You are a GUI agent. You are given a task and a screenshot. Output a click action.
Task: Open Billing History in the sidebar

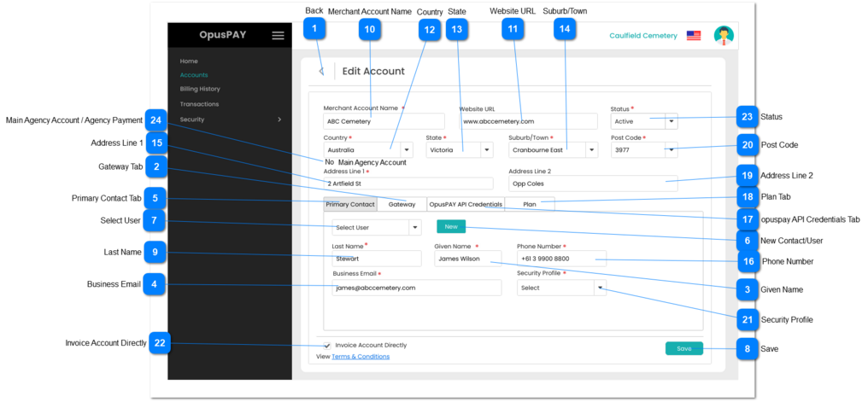click(x=200, y=89)
